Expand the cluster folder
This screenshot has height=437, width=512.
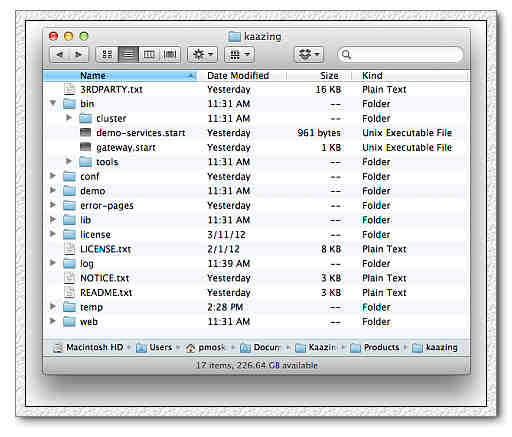click(x=69, y=118)
